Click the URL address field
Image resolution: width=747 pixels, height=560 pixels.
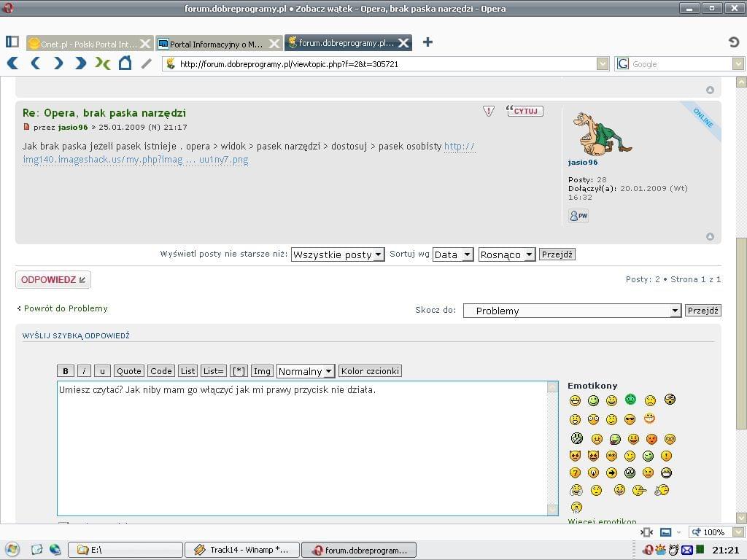pos(386,64)
